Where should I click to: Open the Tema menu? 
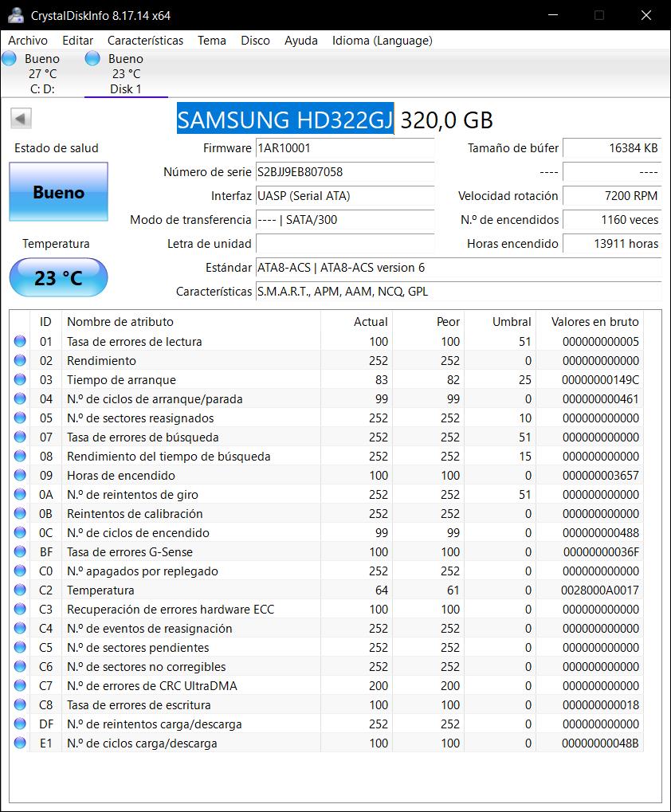tap(212, 41)
